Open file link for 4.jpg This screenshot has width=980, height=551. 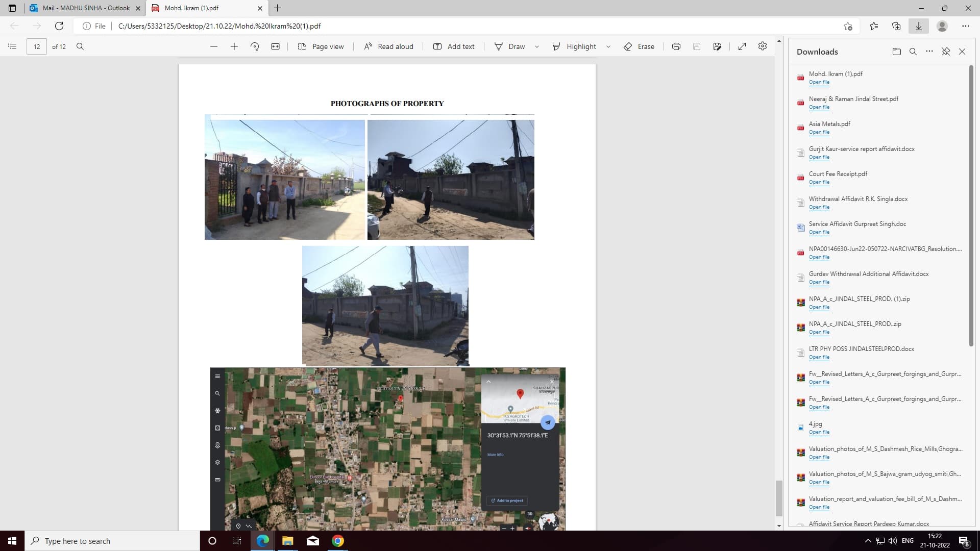[819, 432]
